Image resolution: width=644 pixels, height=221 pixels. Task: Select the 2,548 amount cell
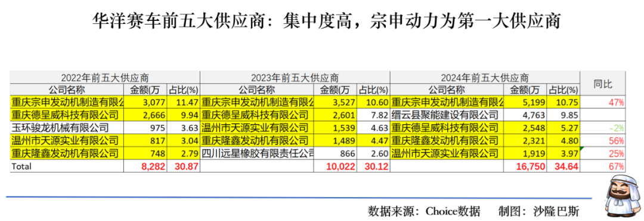[525, 128]
